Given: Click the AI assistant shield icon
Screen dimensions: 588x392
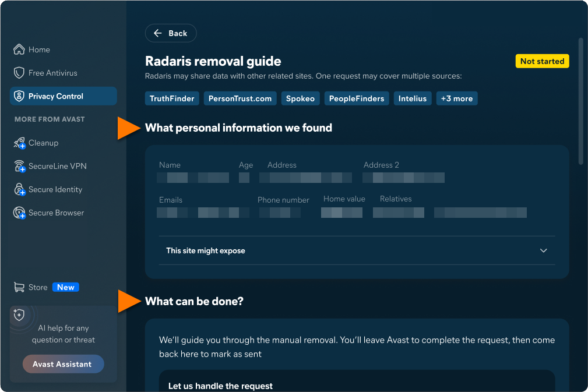Looking at the screenshot, I should 19,315.
